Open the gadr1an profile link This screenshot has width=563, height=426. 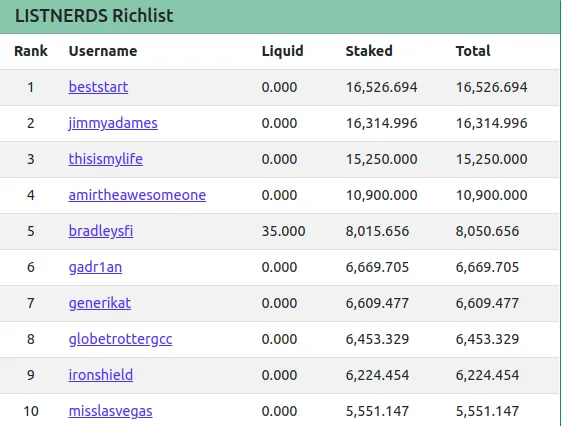coord(95,268)
